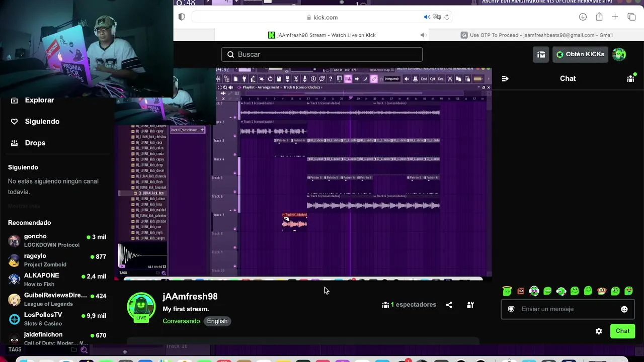Click the green Chat send button
The image size is (644, 362).
(622, 331)
